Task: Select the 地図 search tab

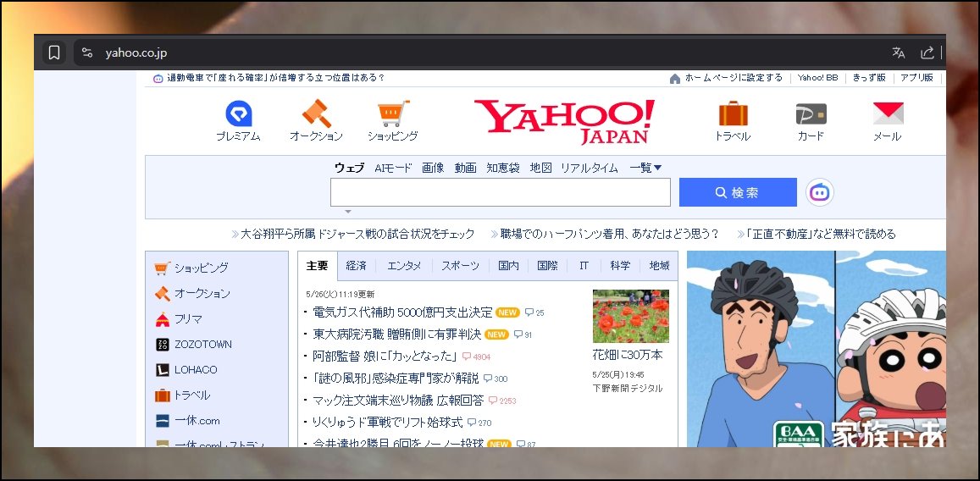Action: tap(540, 168)
